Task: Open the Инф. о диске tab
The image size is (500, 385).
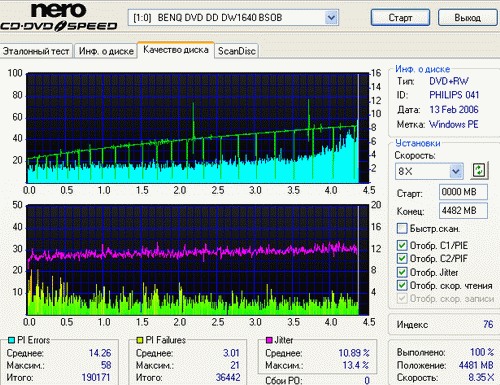Action: [x=106, y=51]
